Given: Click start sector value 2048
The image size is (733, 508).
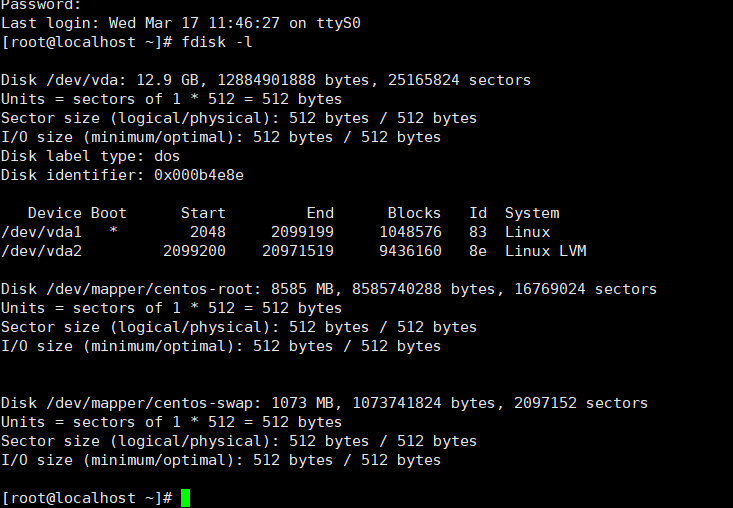Looking at the screenshot, I should (x=208, y=232).
